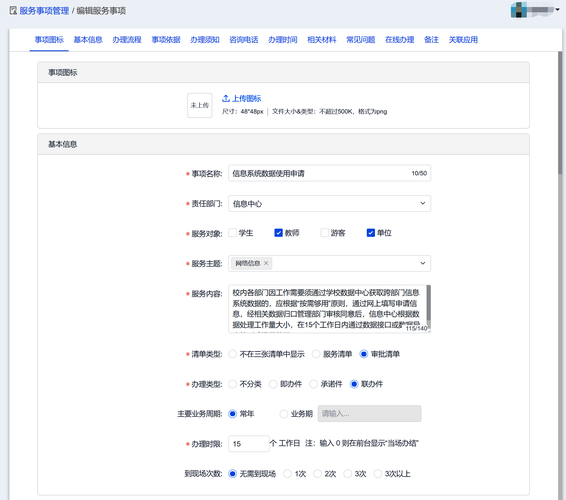Uncheck the 教师 checkbox
The width and height of the screenshot is (566, 500).
278,233
